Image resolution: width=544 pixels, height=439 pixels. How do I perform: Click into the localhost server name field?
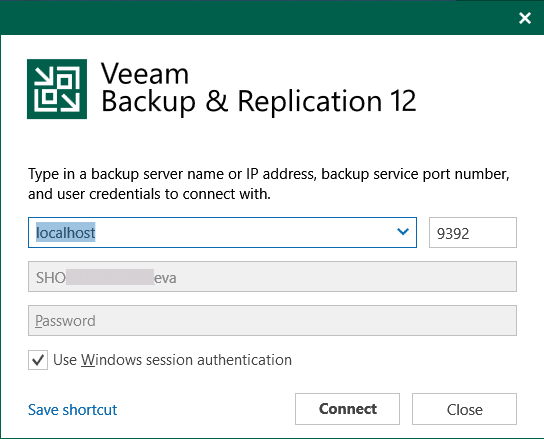[222, 233]
